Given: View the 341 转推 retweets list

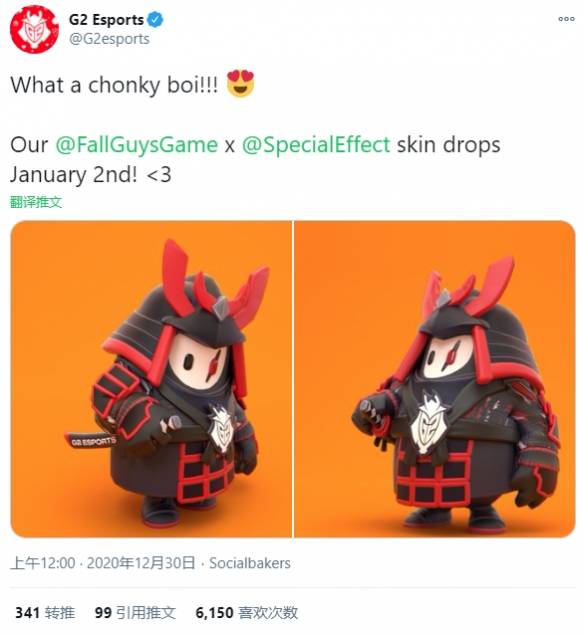Looking at the screenshot, I should pyautogui.click(x=45, y=612).
